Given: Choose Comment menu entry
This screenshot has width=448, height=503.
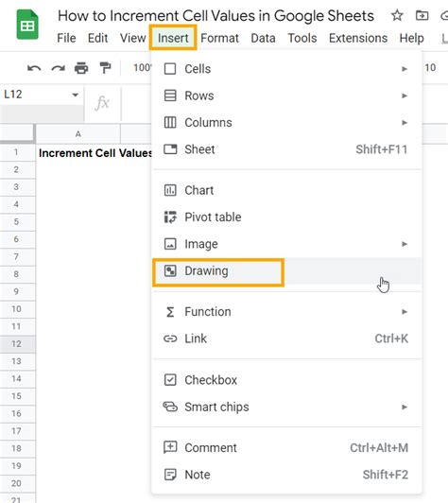Looking at the screenshot, I should click(286, 447).
